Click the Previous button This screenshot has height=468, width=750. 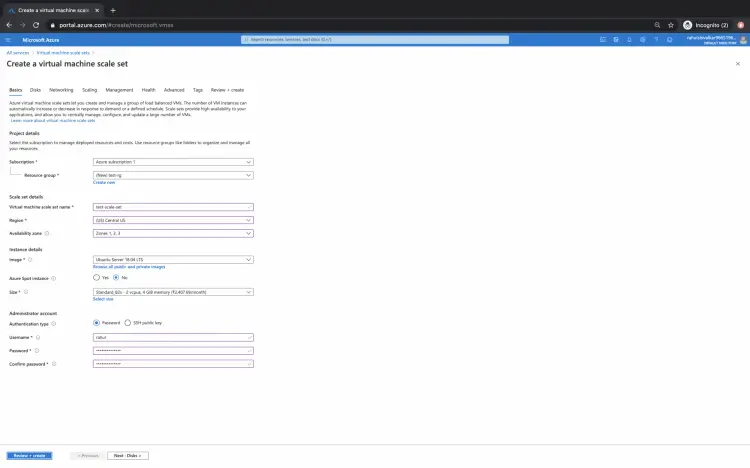click(x=88, y=456)
